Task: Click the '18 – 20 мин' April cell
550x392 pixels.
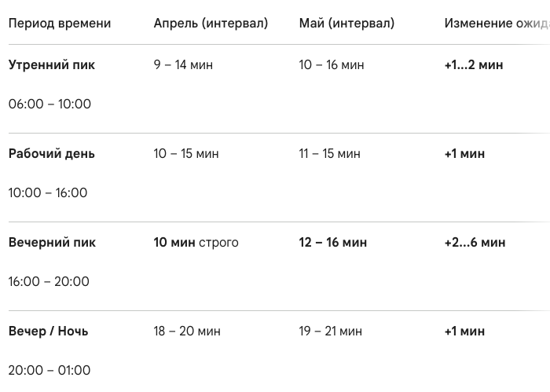Action: tap(187, 332)
